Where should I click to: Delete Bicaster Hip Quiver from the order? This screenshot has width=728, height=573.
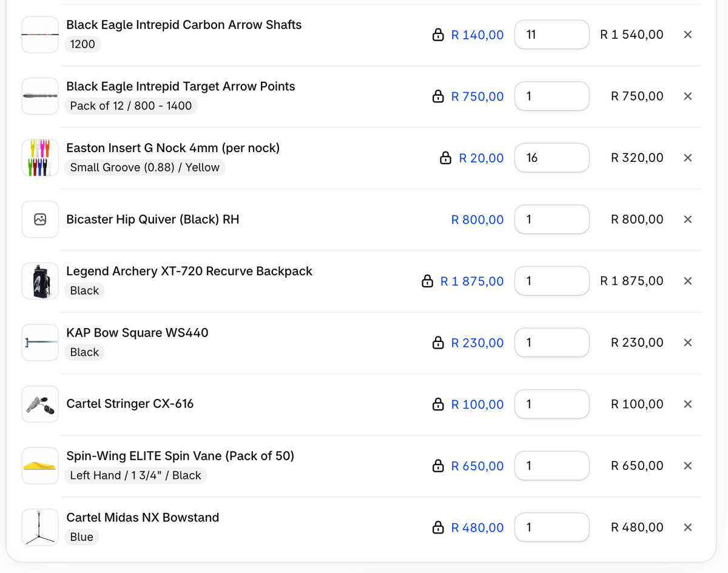click(687, 219)
